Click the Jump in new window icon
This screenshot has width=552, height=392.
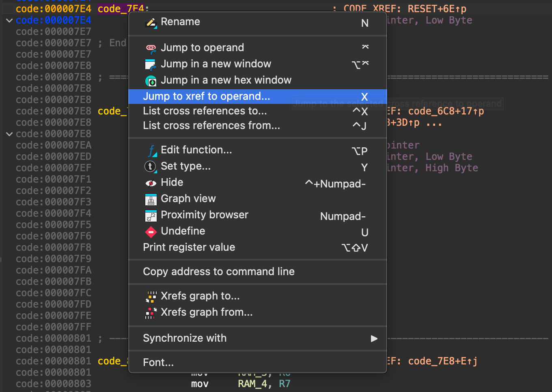pyautogui.click(x=151, y=65)
